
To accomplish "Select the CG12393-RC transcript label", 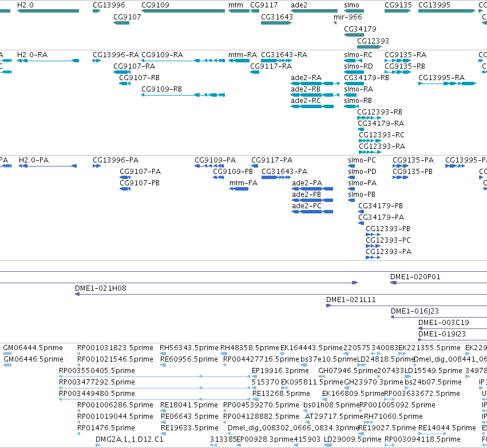I will pos(382,134).
